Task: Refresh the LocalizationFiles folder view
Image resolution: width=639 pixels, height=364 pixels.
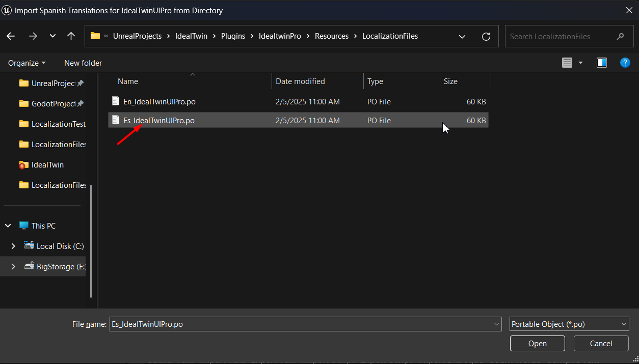Action: (486, 37)
